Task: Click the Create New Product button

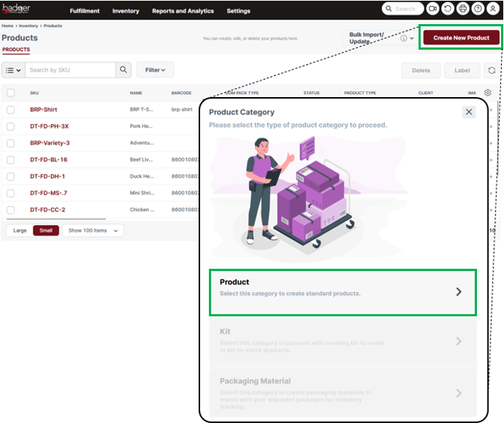Action: pyautogui.click(x=461, y=38)
